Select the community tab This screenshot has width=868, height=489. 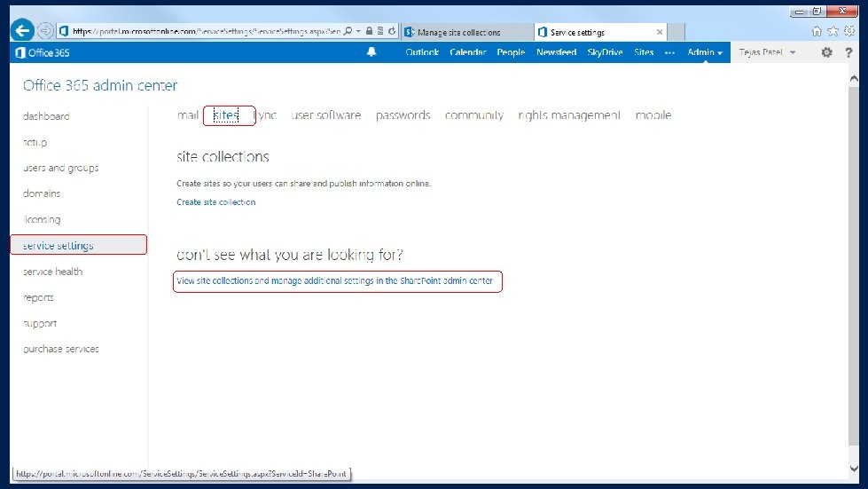[x=473, y=115]
